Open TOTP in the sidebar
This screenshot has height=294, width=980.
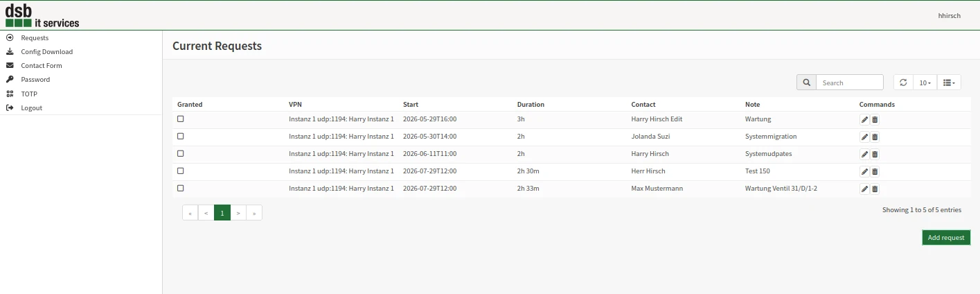29,94
